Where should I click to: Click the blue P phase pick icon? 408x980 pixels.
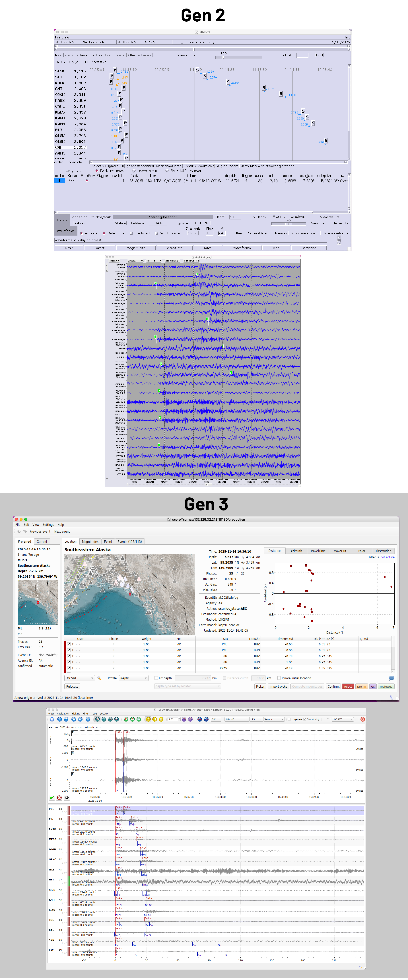[200, 719]
